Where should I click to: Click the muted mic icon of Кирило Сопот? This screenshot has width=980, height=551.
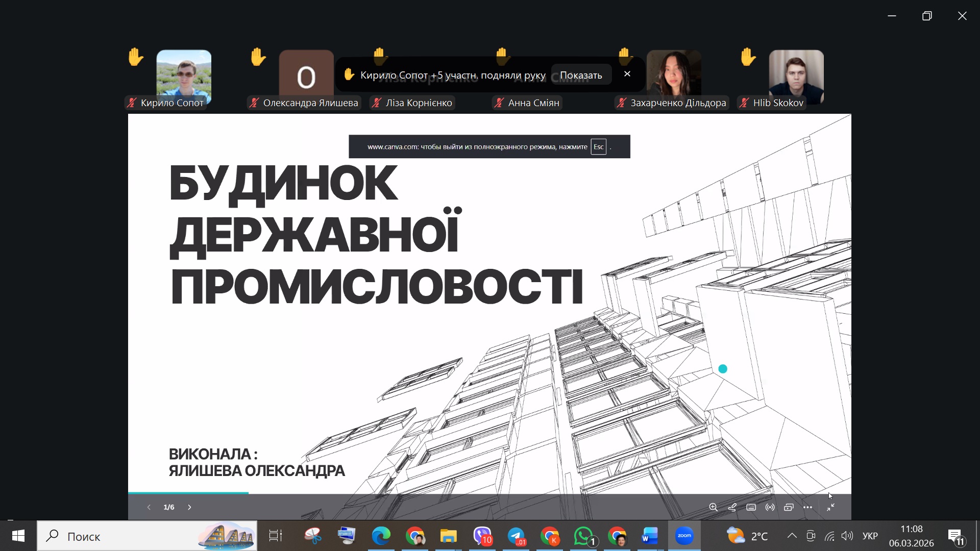pyautogui.click(x=132, y=103)
